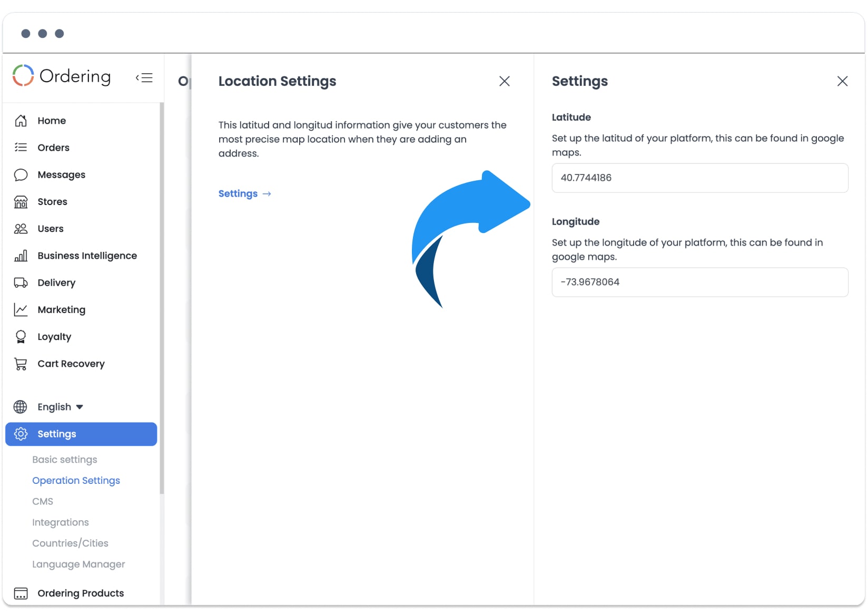Select Operation Settings submenu item
The image size is (868, 614).
[76, 481]
